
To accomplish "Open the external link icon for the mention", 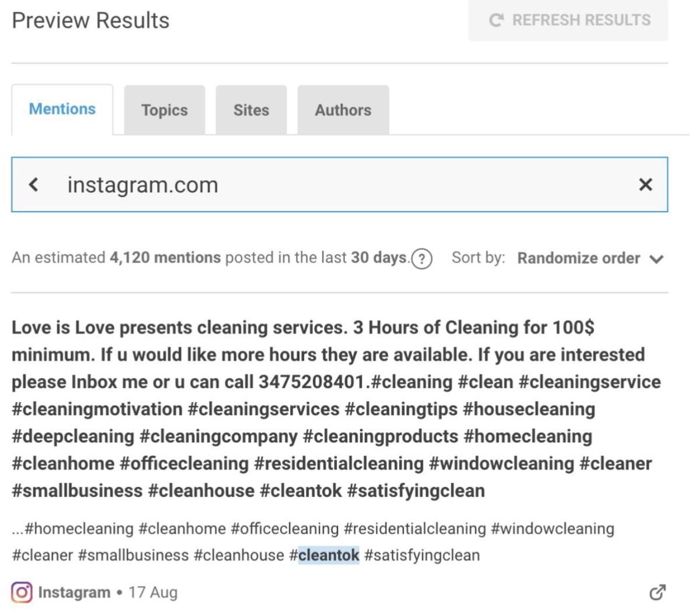I will 657,592.
